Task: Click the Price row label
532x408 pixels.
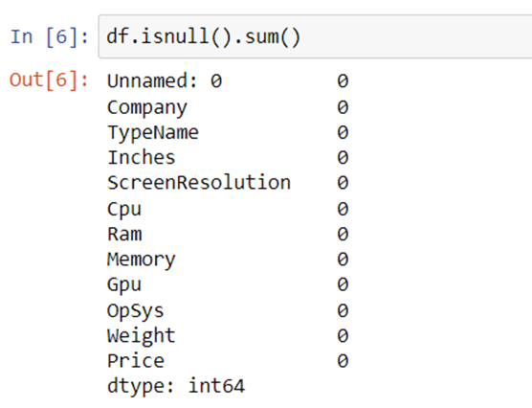Action: pyautogui.click(x=135, y=361)
